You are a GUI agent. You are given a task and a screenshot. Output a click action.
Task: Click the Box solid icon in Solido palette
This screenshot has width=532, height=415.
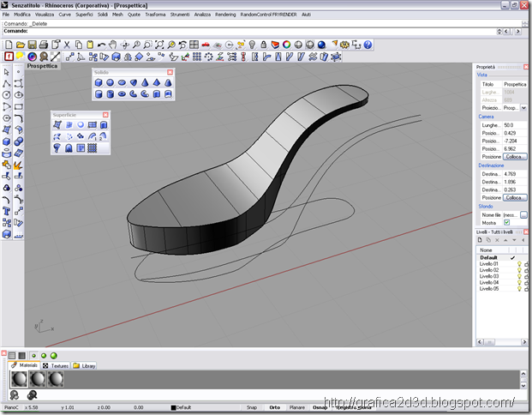point(99,82)
